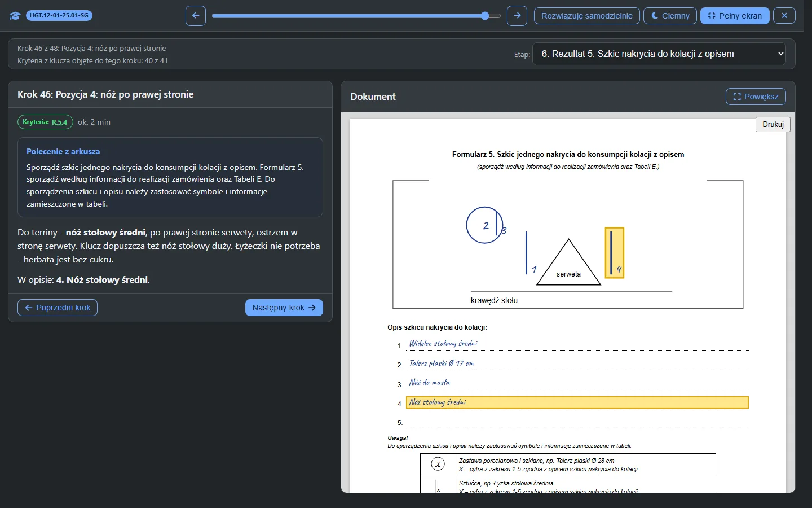Viewport: 812px width, 508px height.
Task: Click description line 2 Talerz płaski
Action: click(x=577, y=364)
